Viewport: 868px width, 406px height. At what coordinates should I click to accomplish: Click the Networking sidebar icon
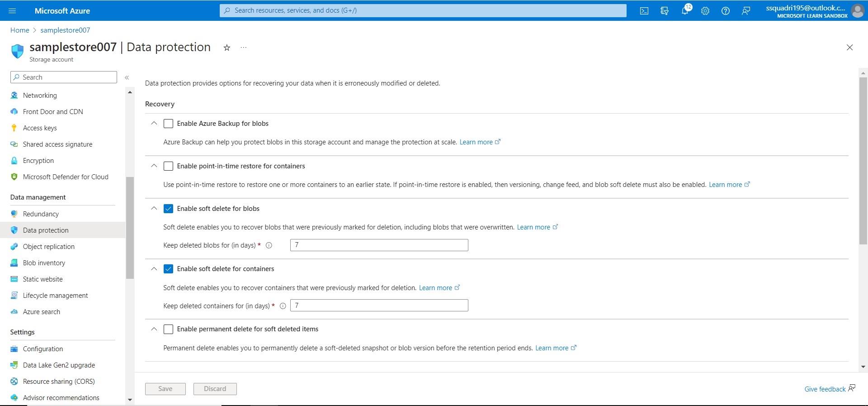click(x=14, y=96)
